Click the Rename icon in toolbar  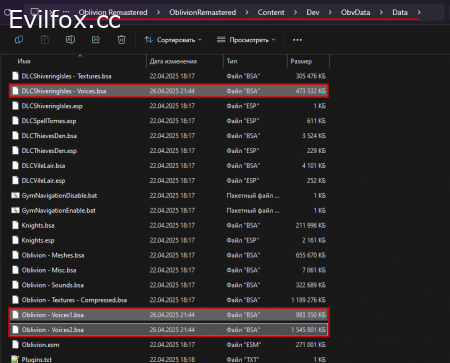[70, 40]
